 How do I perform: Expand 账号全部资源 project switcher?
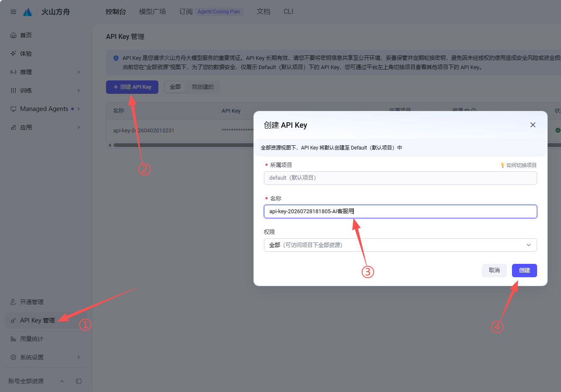62,381
